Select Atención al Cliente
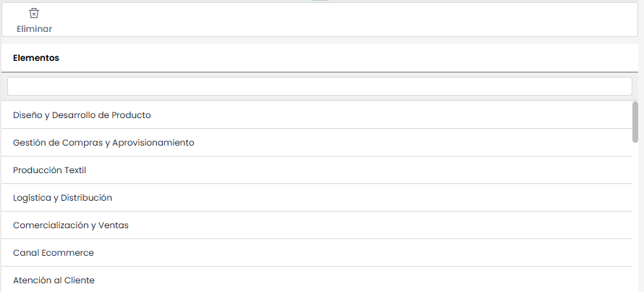The width and height of the screenshot is (644, 292). [54, 280]
